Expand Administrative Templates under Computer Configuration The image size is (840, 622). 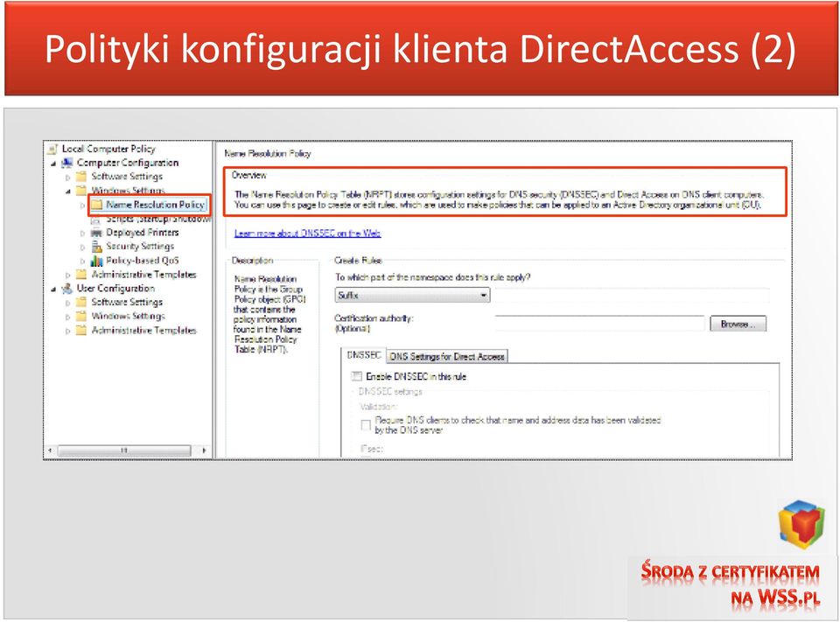click(68, 275)
